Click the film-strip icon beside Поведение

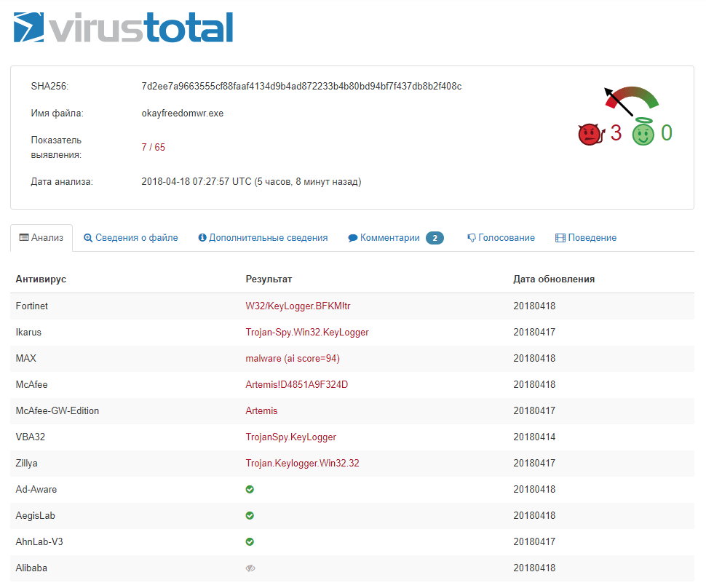560,238
